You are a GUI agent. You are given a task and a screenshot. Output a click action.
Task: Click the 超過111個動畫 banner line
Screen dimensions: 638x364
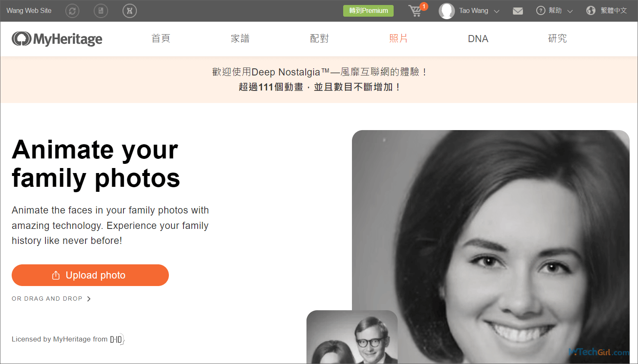[x=319, y=87]
